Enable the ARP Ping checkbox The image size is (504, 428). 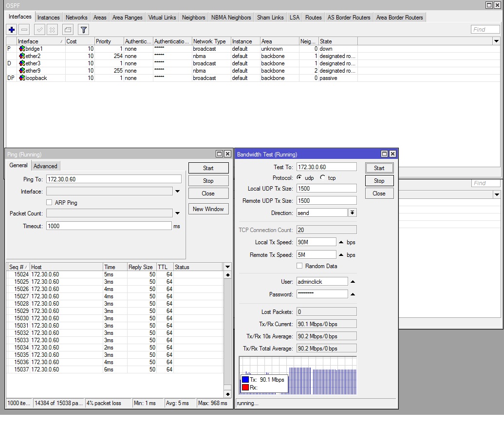(49, 202)
